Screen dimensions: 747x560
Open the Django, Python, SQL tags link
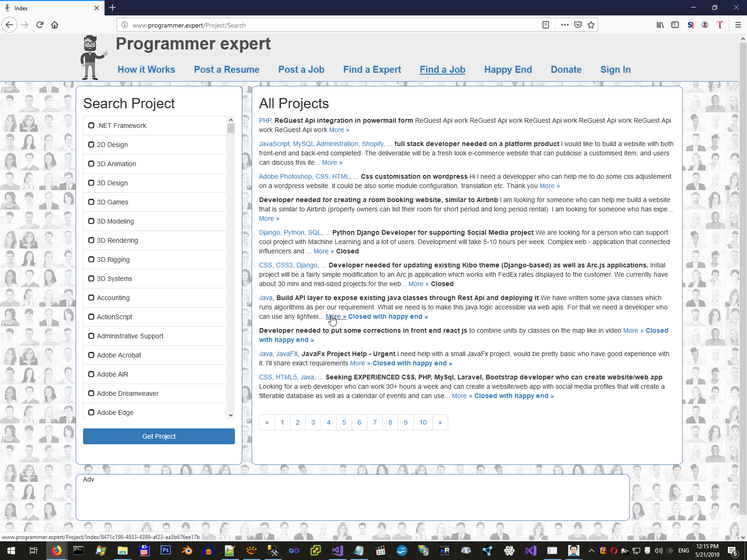tap(291, 232)
